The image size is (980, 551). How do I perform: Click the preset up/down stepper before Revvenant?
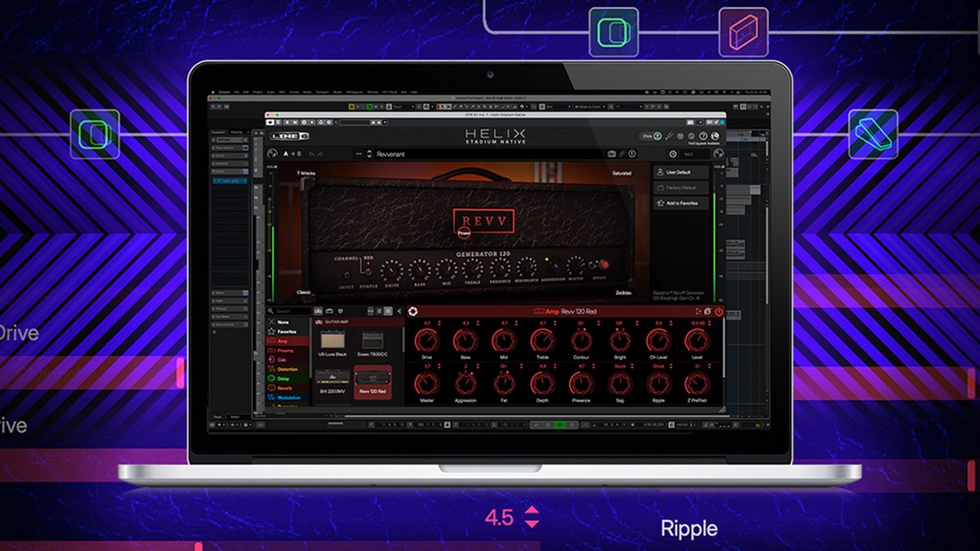(x=369, y=153)
